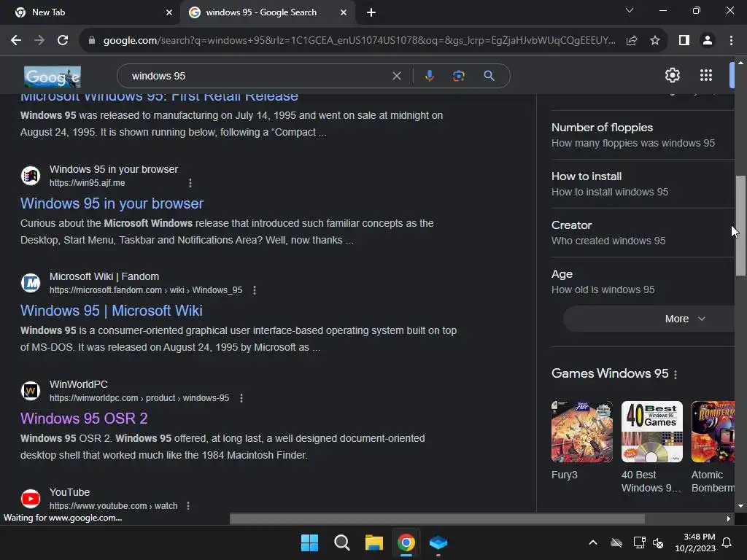Open options for win95.ajf.me result
The height and width of the screenshot is (560, 747).
[190, 183]
